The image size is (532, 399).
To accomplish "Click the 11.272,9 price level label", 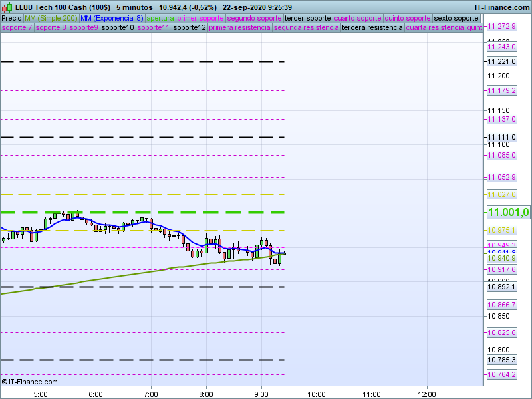I will point(501,26).
